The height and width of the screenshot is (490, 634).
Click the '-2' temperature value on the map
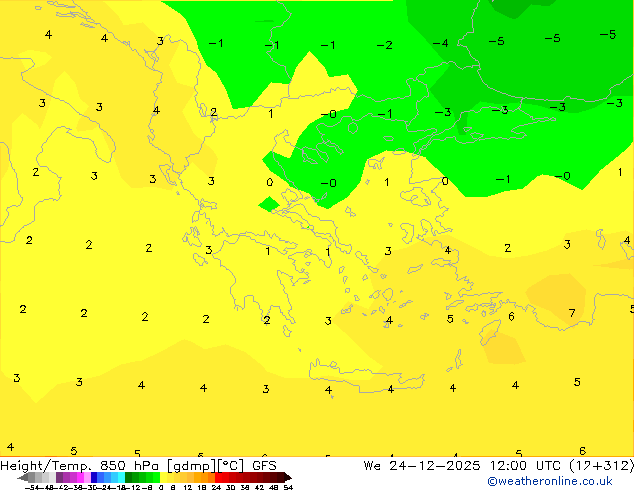(385, 45)
